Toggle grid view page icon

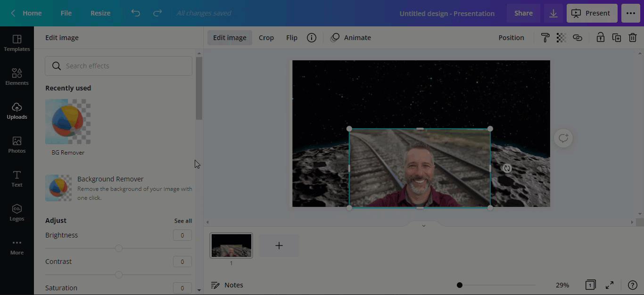[x=590, y=285]
